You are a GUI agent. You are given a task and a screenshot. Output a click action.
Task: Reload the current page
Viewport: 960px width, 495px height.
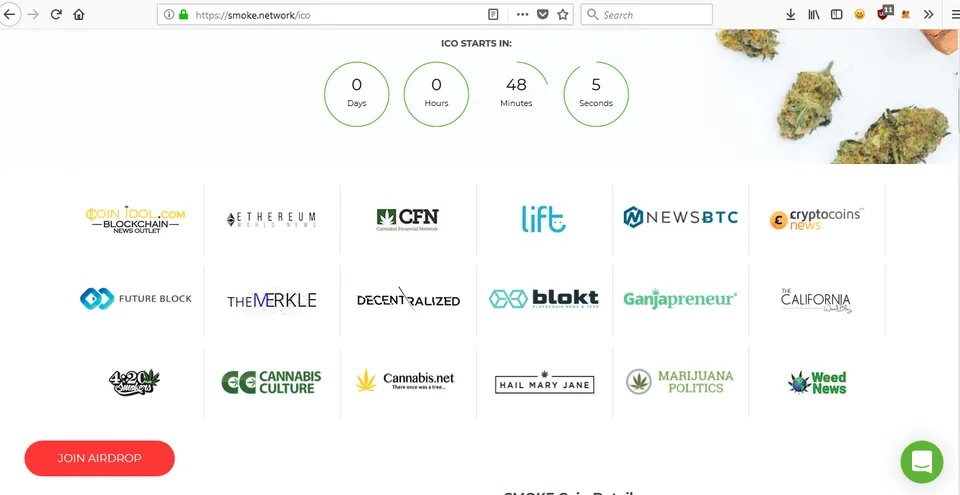coord(56,14)
